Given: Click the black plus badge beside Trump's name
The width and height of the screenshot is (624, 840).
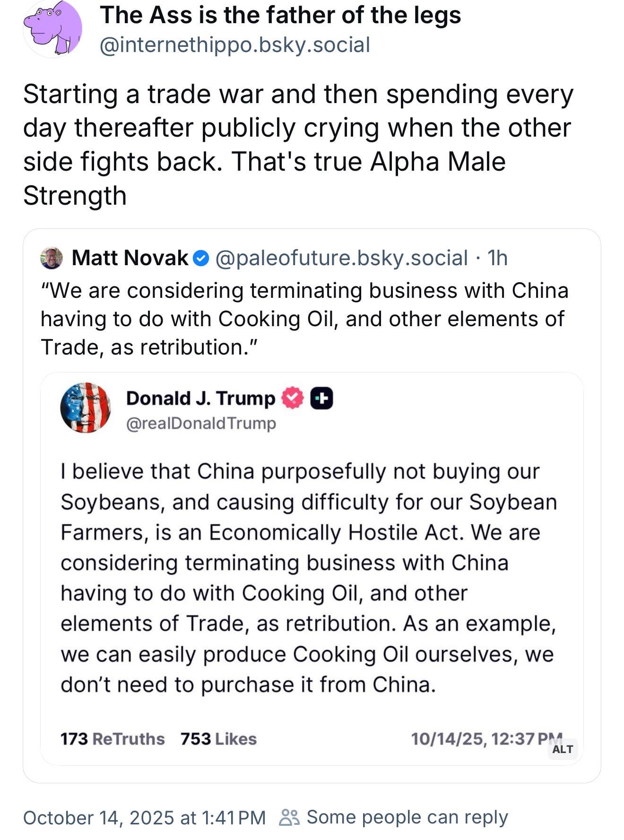Looking at the screenshot, I should [321, 398].
